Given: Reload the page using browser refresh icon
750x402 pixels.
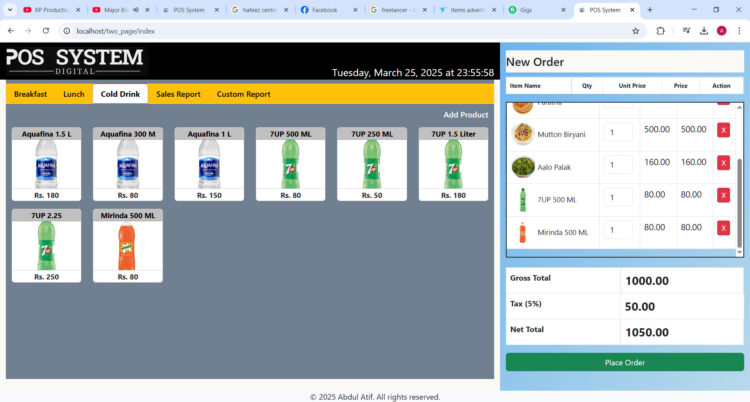Looking at the screenshot, I should pos(45,31).
